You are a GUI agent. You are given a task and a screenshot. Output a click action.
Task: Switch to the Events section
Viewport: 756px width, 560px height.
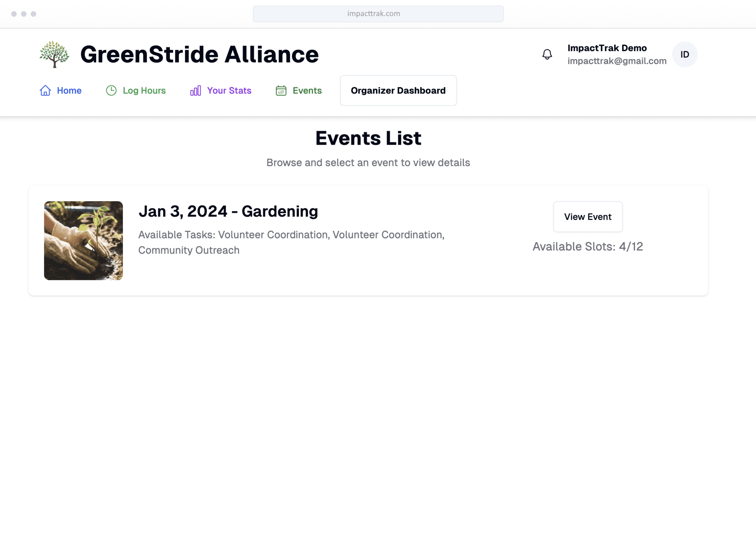307,91
